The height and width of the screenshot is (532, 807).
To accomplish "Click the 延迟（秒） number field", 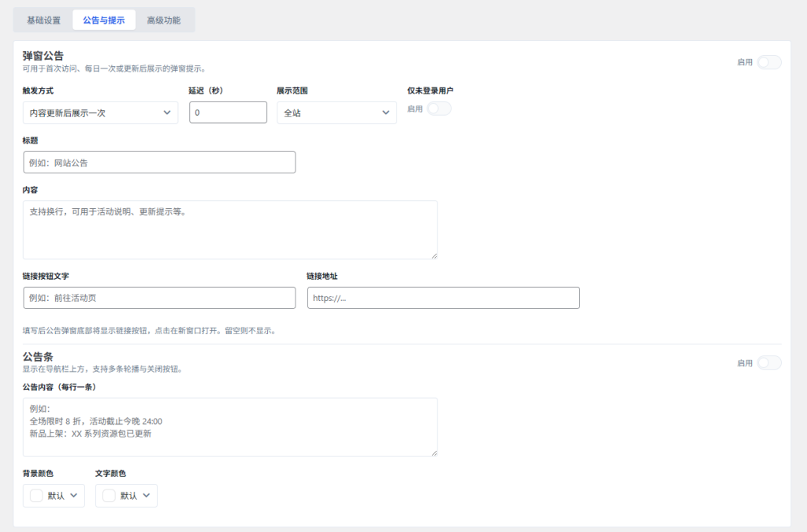I will coord(228,113).
